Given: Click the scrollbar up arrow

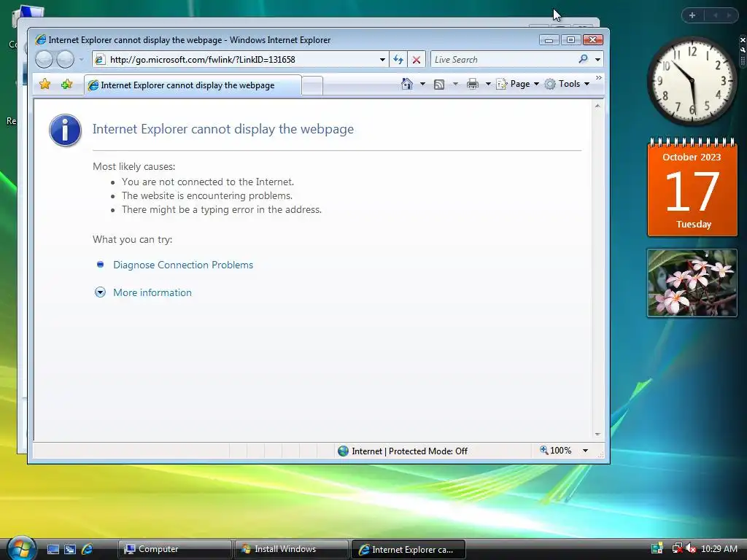Looking at the screenshot, I should pyautogui.click(x=597, y=106).
